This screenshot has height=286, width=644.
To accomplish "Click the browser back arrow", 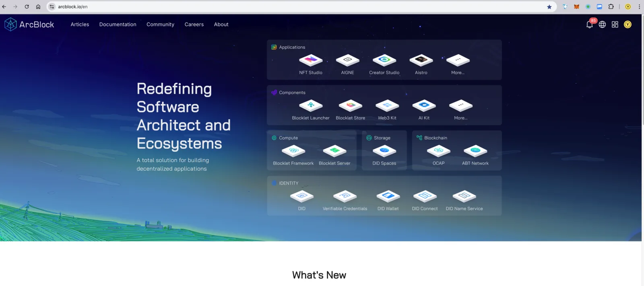I will pos(4,6).
